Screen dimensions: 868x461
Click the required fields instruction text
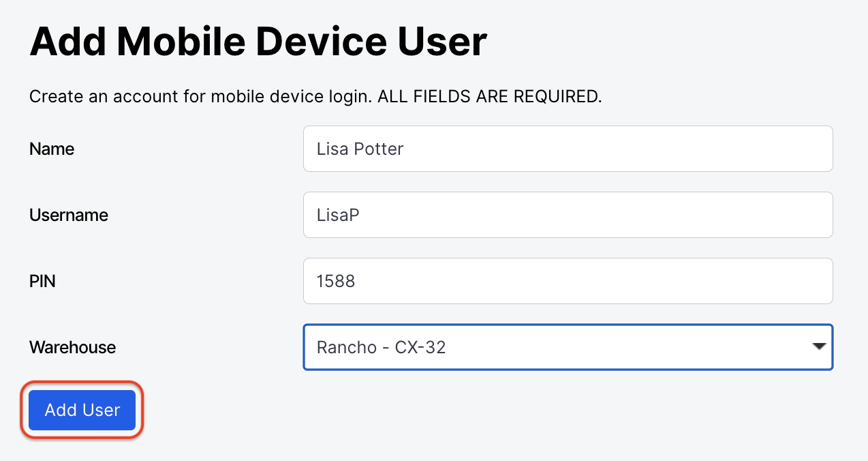(315, 96)
